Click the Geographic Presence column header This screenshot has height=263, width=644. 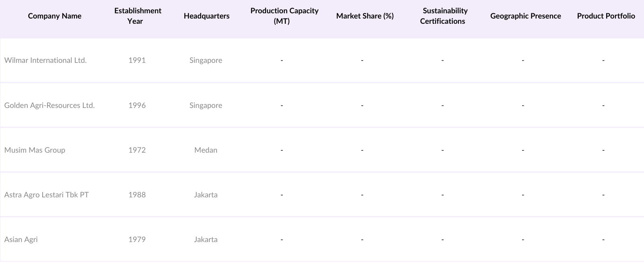525,16
